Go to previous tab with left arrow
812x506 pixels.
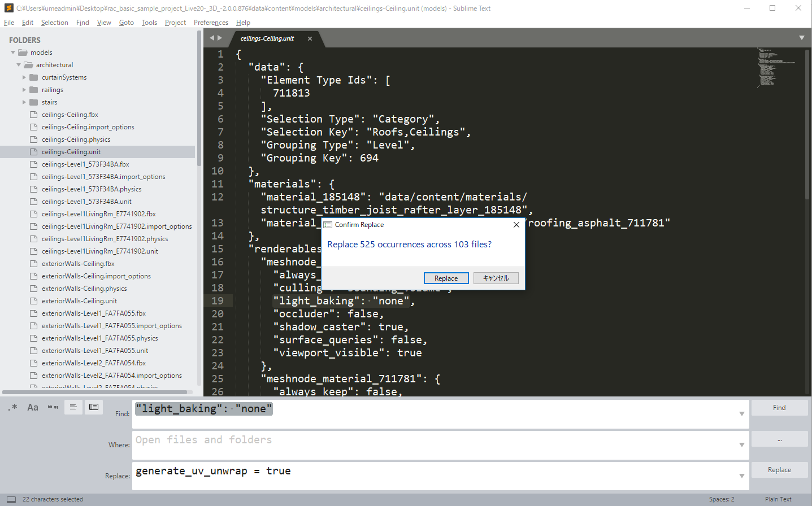(212, 38)
